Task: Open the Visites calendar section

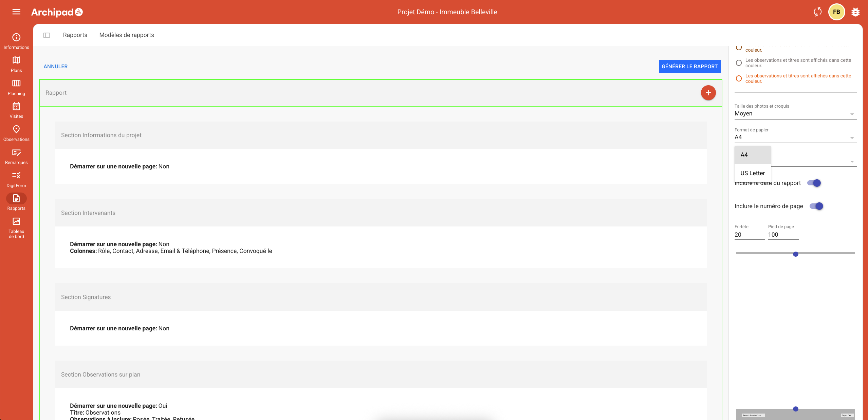Action: tap(16, 110)
